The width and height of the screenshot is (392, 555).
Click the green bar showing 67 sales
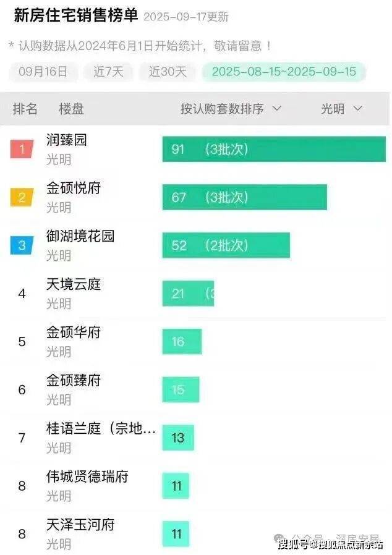(244, 197)
